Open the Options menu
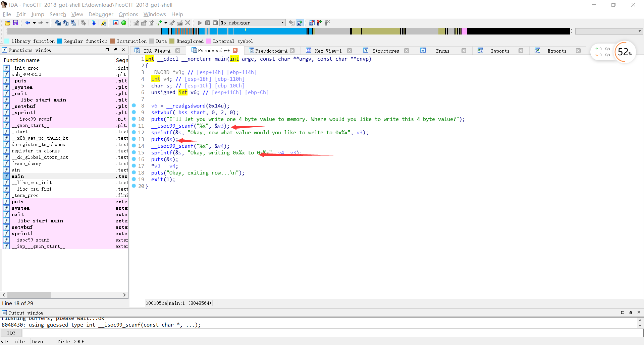The height and width of the screenshot is (345, 644). [x=128, y=14]
